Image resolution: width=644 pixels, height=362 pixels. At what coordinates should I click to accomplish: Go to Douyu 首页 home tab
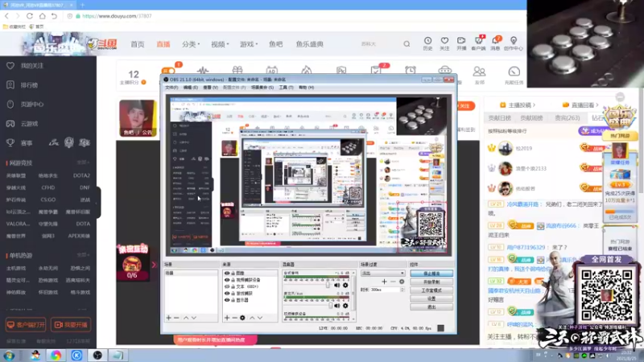[x=138, y=44]
